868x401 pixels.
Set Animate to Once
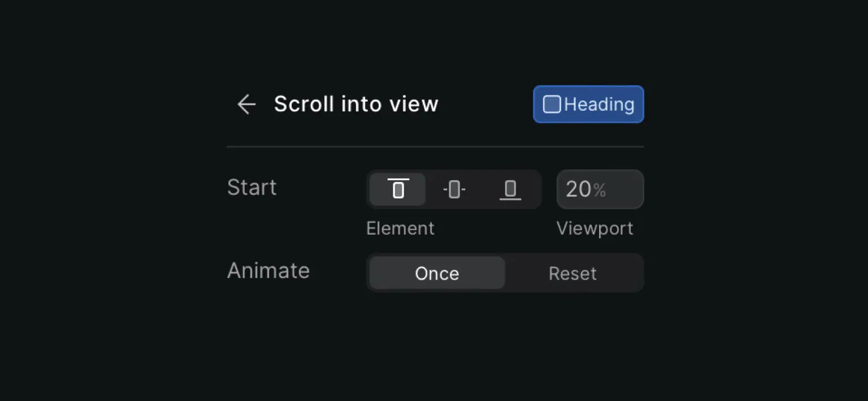pos(437,273)
